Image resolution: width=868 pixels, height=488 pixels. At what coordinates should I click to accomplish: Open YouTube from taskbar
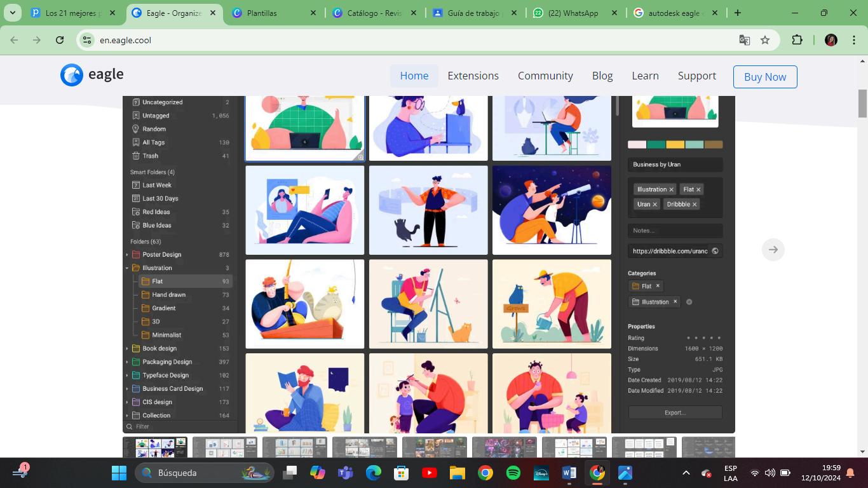[429, 473]
